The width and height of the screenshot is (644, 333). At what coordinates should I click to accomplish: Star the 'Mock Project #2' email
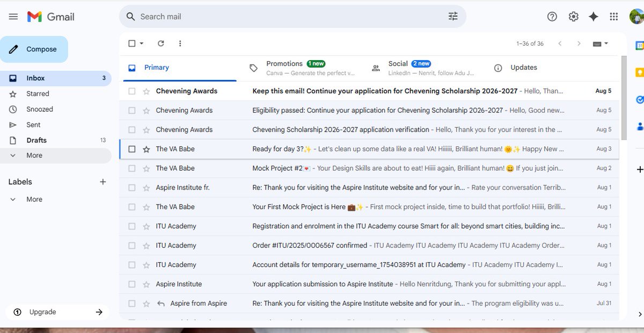[146, 169]
